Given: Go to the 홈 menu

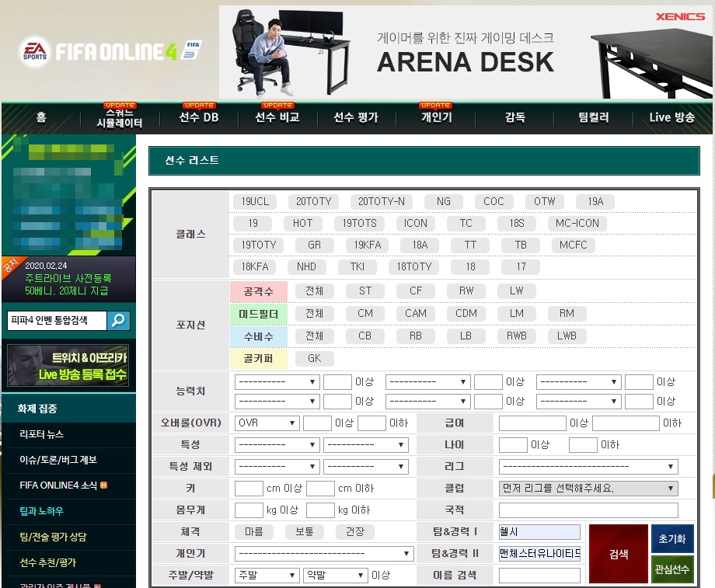Looking at the screenshot, I should coord(41,117).
